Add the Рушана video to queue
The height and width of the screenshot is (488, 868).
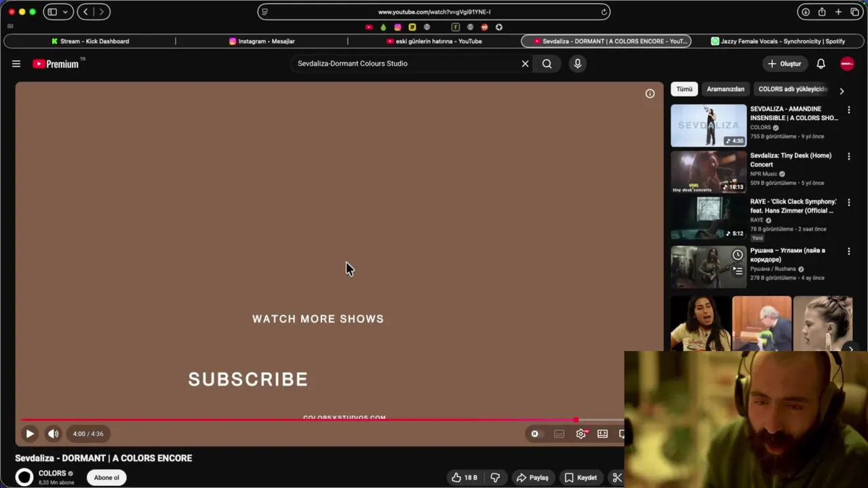pos(738,270)
